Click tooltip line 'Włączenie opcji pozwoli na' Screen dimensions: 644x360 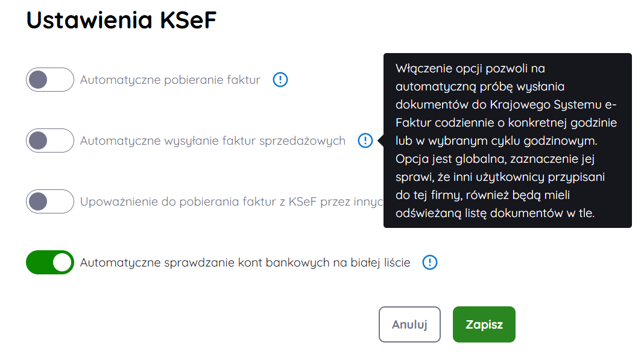(x=470, y=69)
